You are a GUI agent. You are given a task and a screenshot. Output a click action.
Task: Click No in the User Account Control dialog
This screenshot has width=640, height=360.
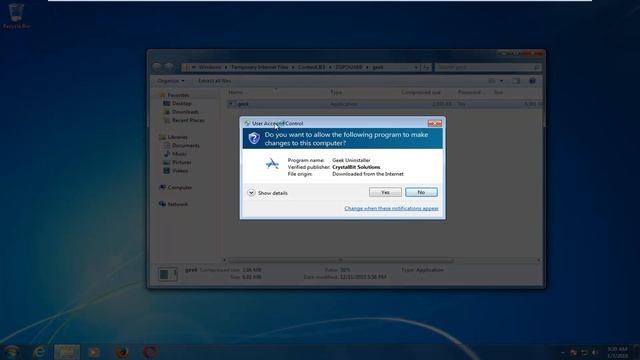(x=421, y=192)
